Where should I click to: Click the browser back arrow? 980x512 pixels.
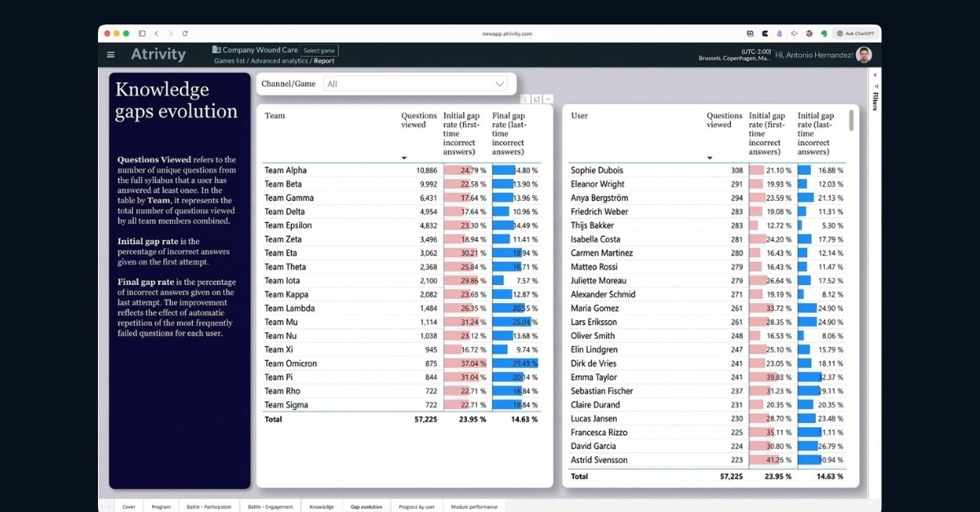(156, 33)
